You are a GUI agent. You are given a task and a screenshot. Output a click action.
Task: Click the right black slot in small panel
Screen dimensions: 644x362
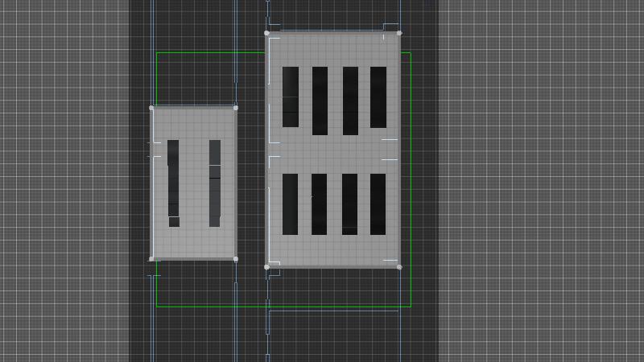tap(215, 183)
